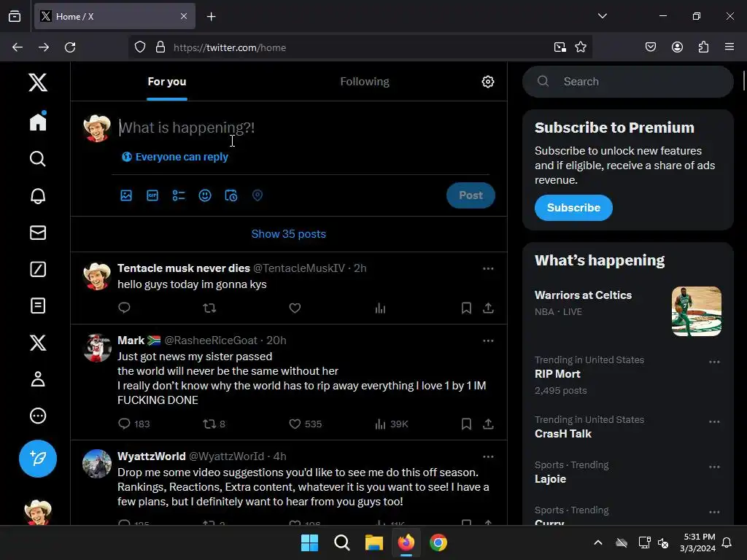747x560 pixels.
Task: Click the Search box
Action: [x=628, y=82]
